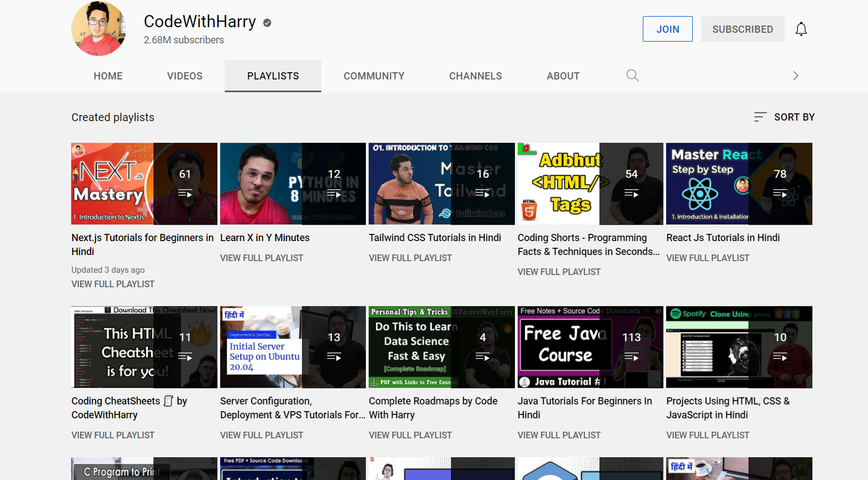
Task: Click the CodeWithHarry channel avatar
Action: [x=99, y=28]
